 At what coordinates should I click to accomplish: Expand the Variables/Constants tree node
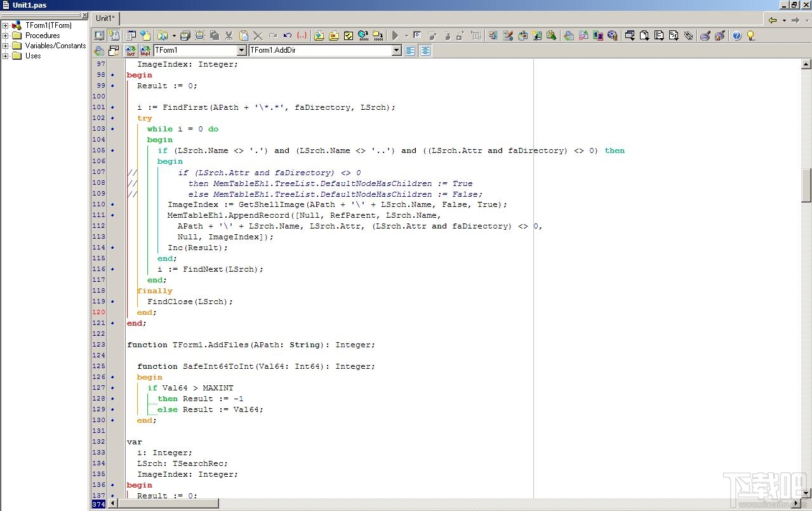point(5,46)
